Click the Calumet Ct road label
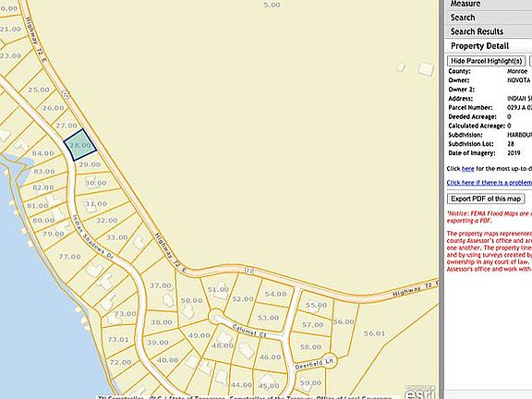The image size is (532, 399). [249, 331]
